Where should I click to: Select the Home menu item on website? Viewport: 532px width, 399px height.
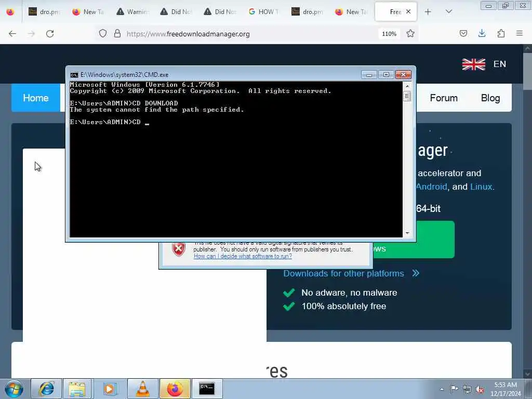coord(36,98)
